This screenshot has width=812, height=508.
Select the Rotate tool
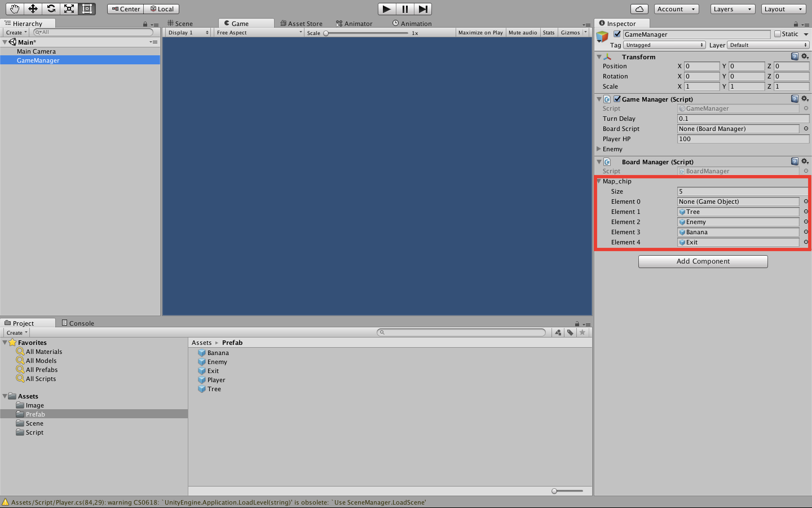(x=51, y=9)
